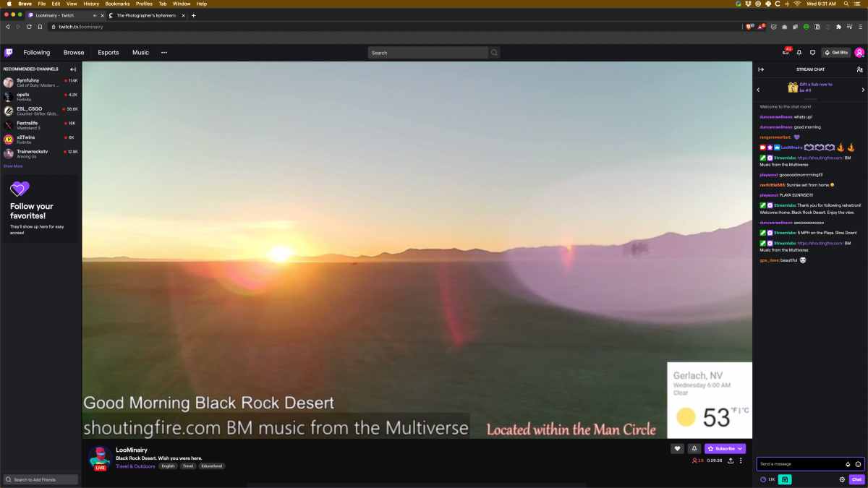The image size is (868, 488).
Task: Open chat settings gear
Action: tap(842, 479)
